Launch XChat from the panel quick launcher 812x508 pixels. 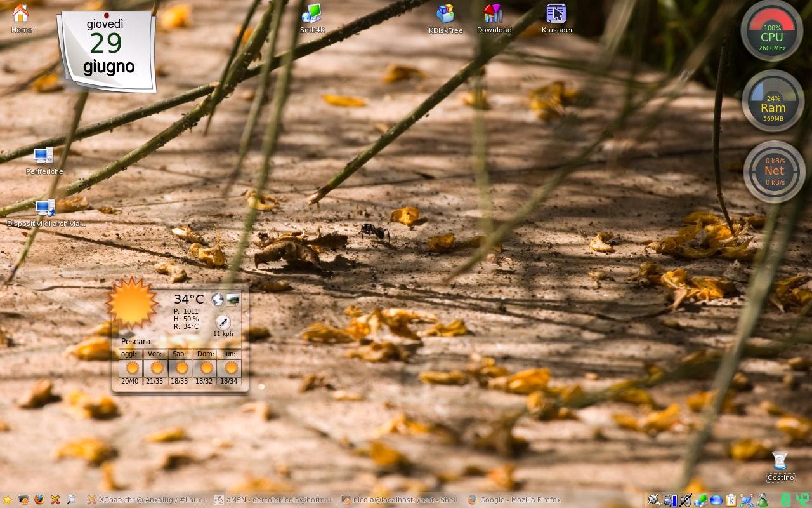point(55,500)
